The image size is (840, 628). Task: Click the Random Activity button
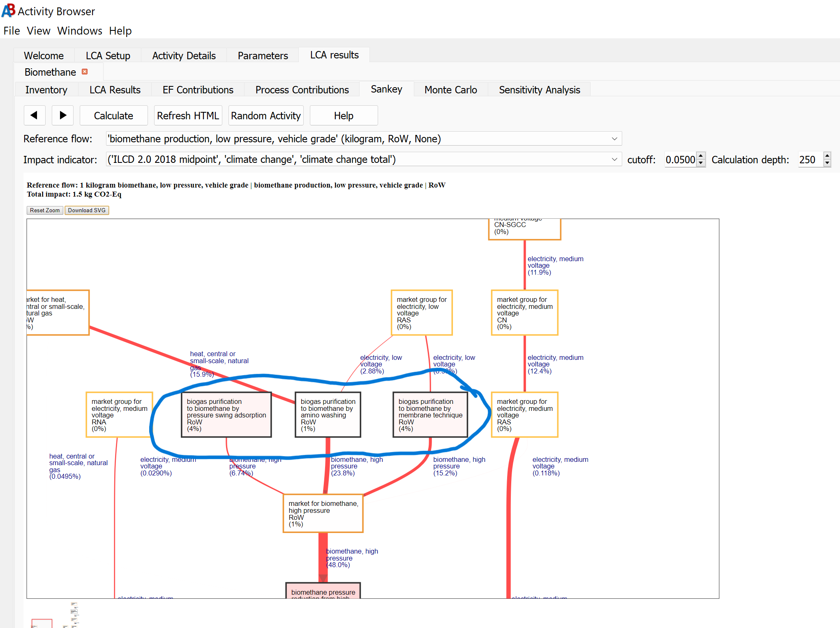(265, 116)
